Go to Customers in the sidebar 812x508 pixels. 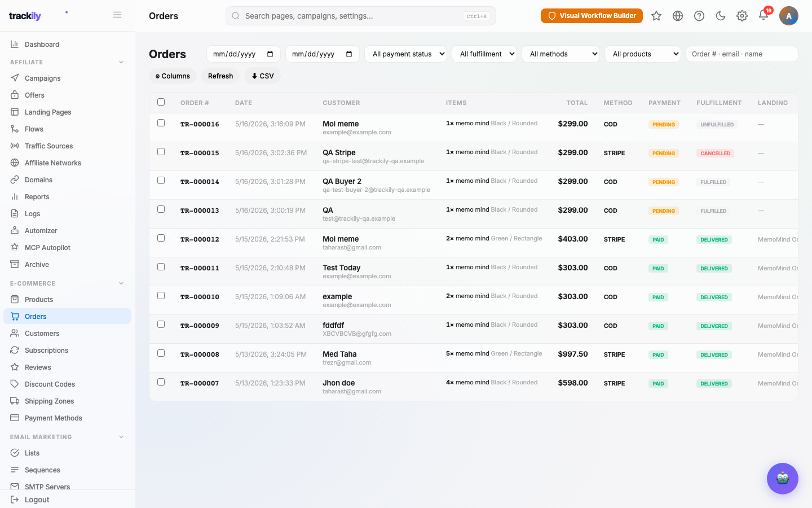pyautogui.click(x=68, y=334)
